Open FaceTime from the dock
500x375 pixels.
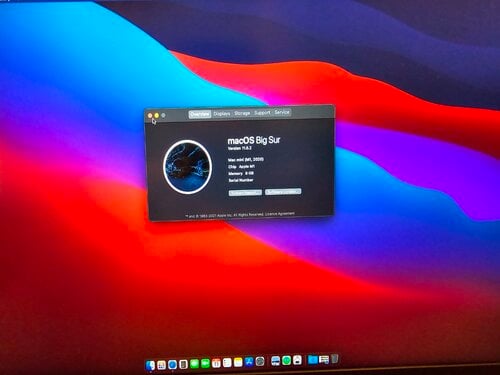(x=205, y=363)
